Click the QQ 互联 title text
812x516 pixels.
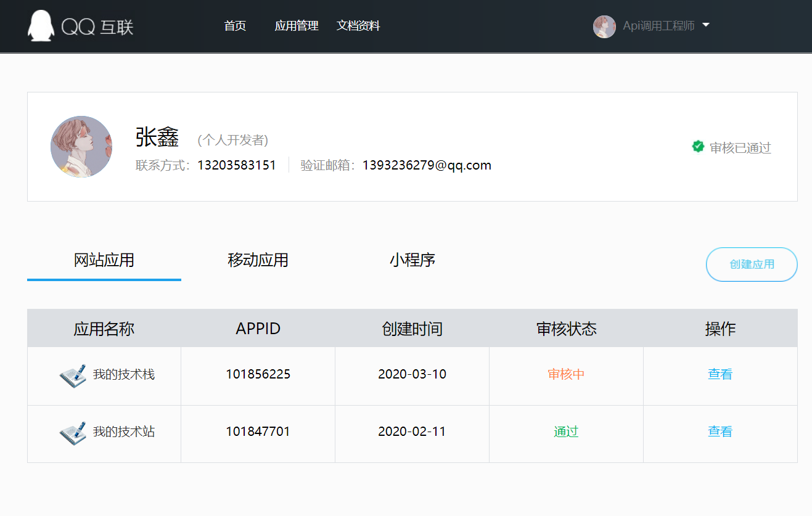pos(97,27)
